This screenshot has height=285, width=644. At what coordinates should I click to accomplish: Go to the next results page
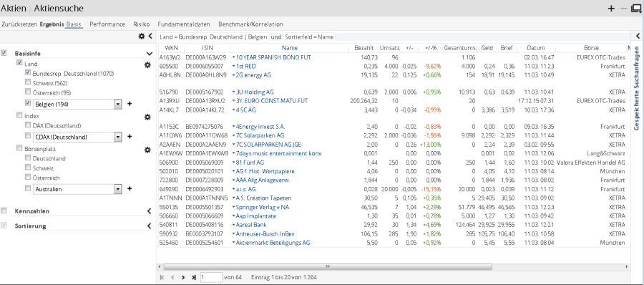[x=183, y=278]
